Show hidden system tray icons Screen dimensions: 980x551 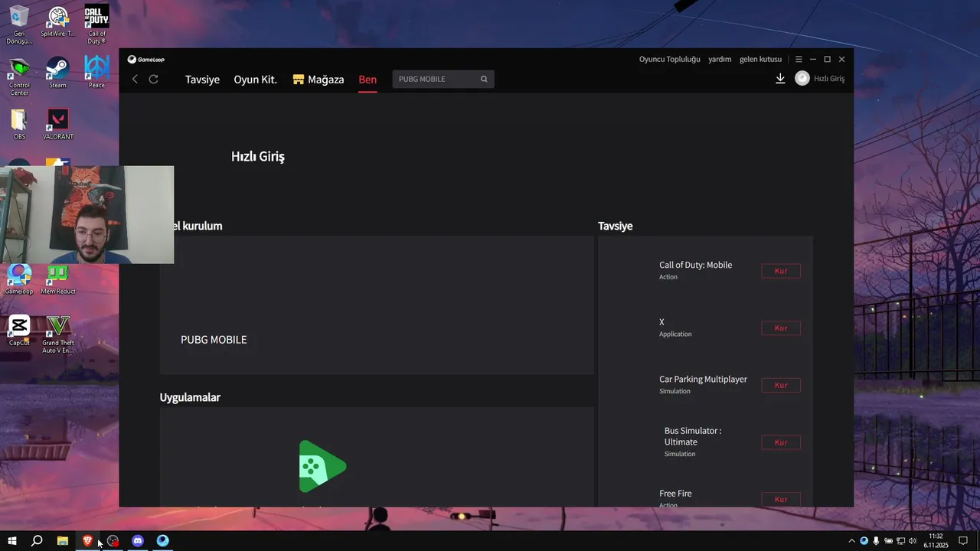click(851, 541)
